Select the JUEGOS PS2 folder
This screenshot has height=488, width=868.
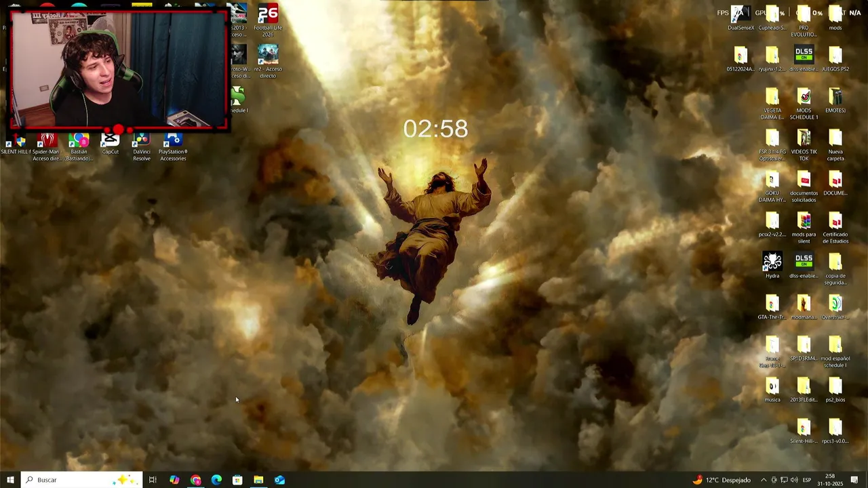835,60
